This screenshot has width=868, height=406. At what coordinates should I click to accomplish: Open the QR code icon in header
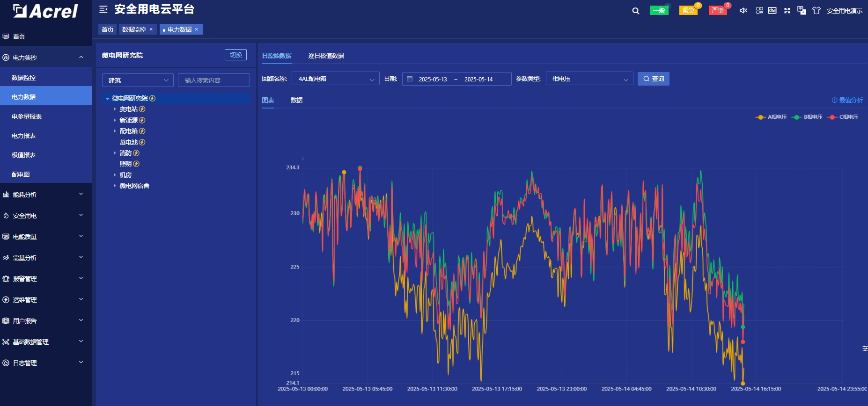(x=759, y=10)
